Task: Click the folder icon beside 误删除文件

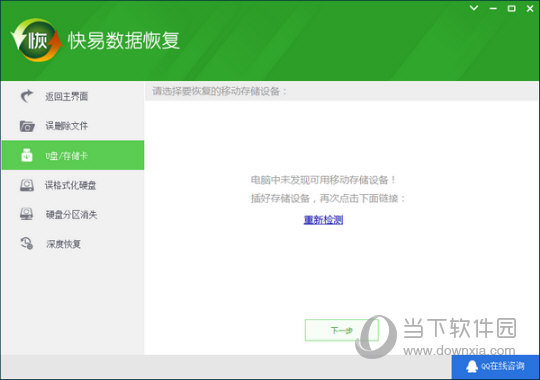Action: tap(27, 126)
